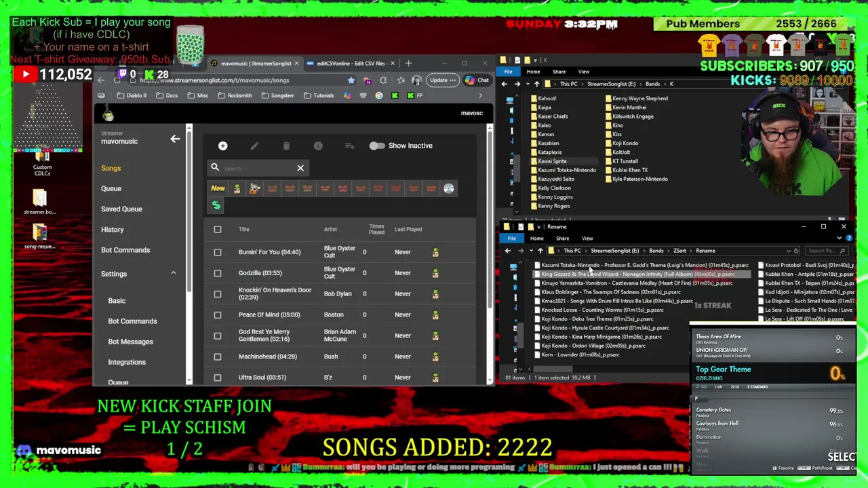868x488 pixels.
Task: Click the Back arrow in the Rename folder window
Action: (508, 251)
